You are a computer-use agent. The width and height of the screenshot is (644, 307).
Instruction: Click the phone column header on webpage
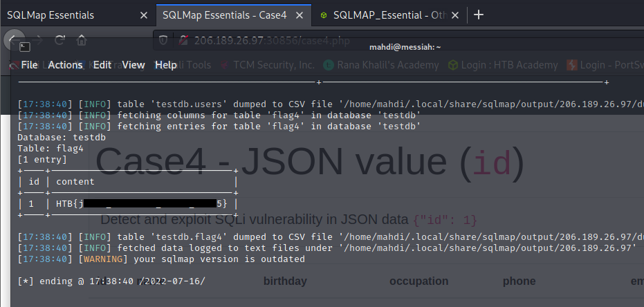(x=519, y=281)
